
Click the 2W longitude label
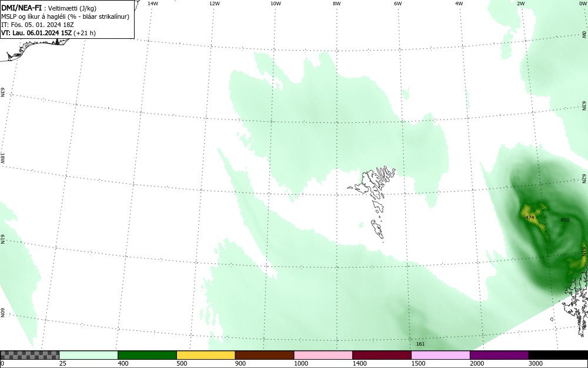tap(520, 4)
